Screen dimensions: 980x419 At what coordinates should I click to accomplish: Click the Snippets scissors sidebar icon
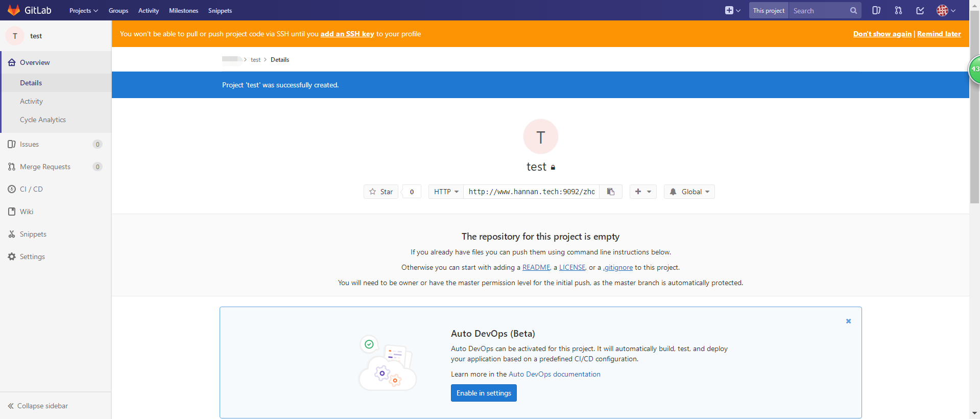pos(12,234)
